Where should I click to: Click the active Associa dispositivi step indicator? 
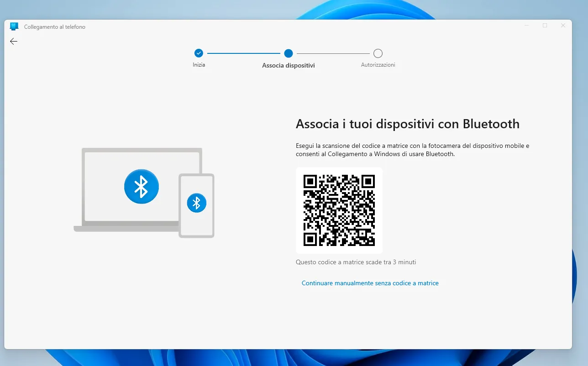click(288, 53)
